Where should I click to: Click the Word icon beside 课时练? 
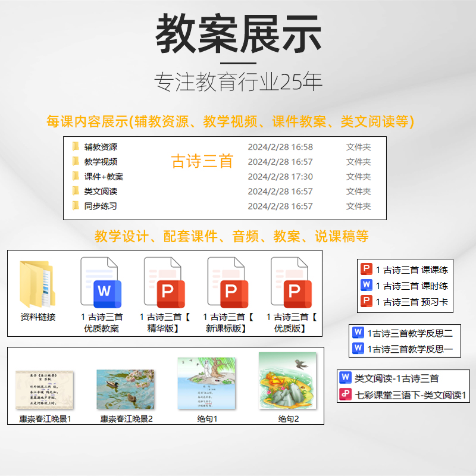[367, 285]
